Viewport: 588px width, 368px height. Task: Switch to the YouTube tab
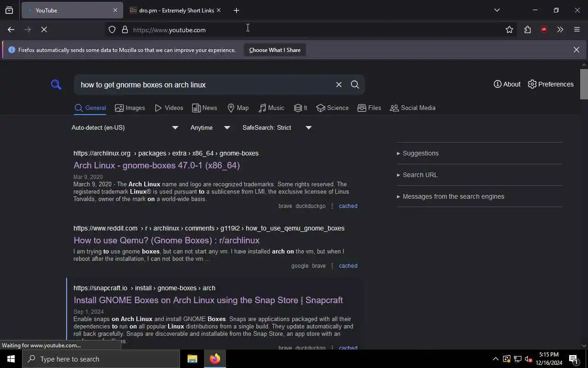tap(72, 10)
